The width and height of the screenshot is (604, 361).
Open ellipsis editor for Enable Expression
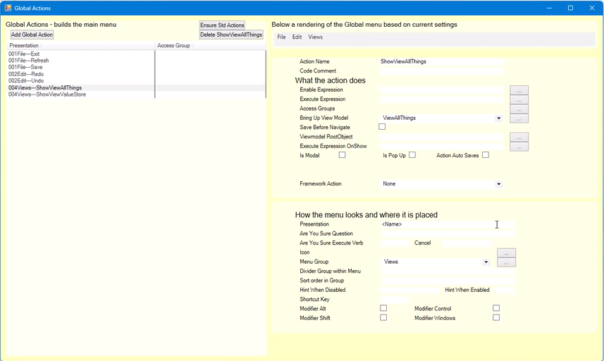point(519,90)
